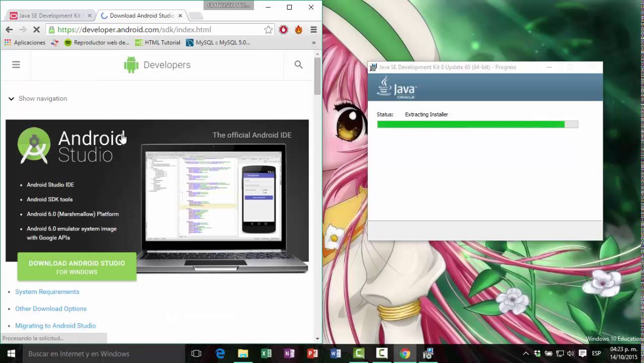644x363 pixels.
Task: Open the flame extension icon in Chrome
Action: coord(299,30)
